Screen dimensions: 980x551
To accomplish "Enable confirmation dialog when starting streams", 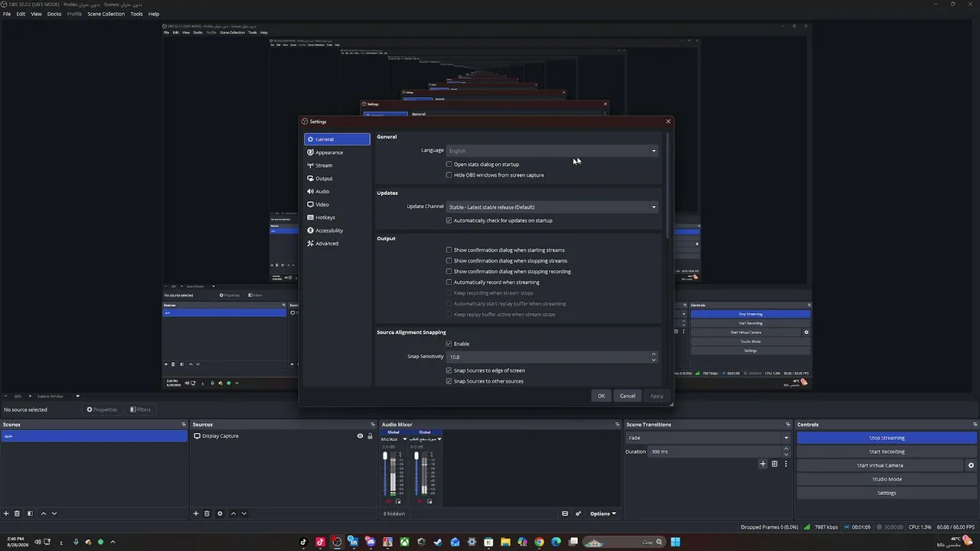I will [449, 250].
